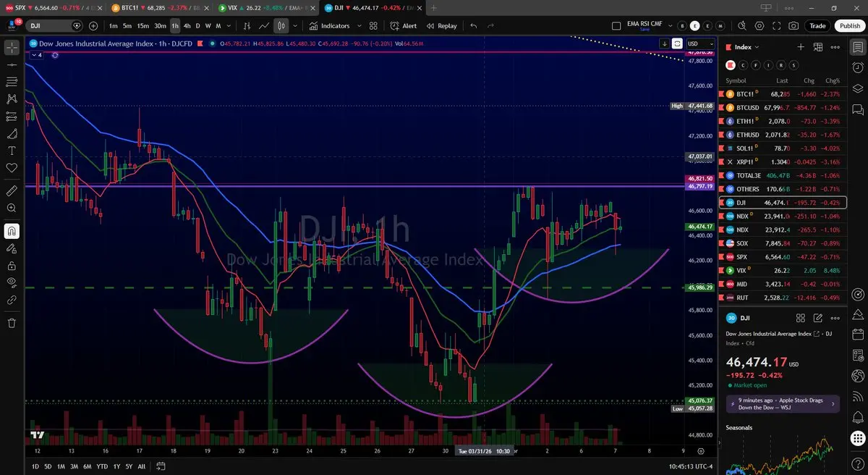This screenshot has width=868, height=475.
Task: Open chart settings hexagon icon
Action: [x=759, y=25]
